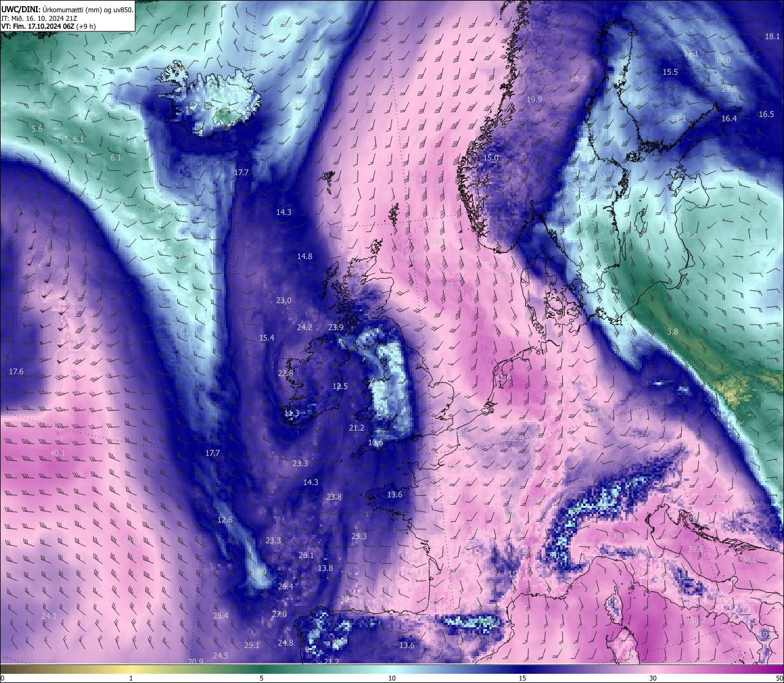784x683 pixels.
Task: Click the 24.5 value label
Action: (x=221, y=656)
